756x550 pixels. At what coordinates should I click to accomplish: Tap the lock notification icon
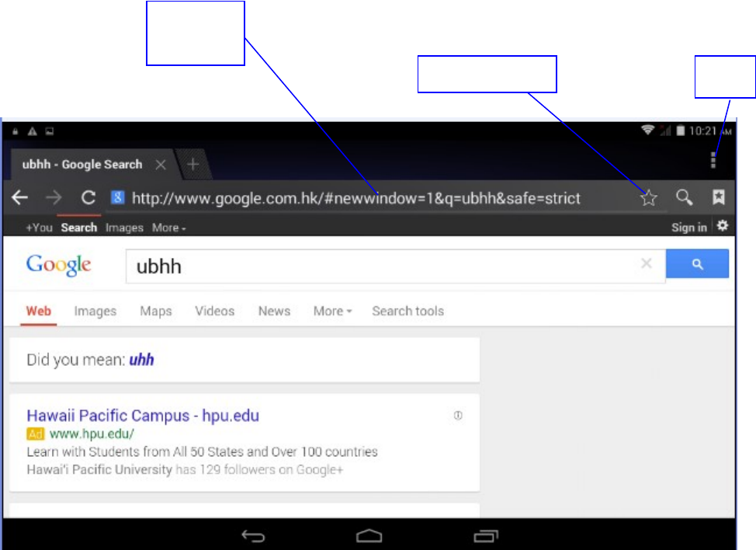[x=16, y=131]
